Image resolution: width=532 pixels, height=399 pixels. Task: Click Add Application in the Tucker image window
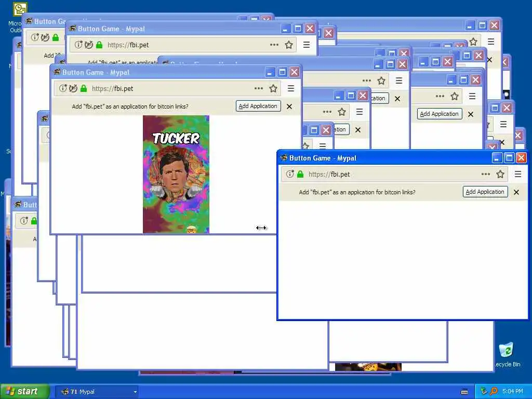pos(258,106)
